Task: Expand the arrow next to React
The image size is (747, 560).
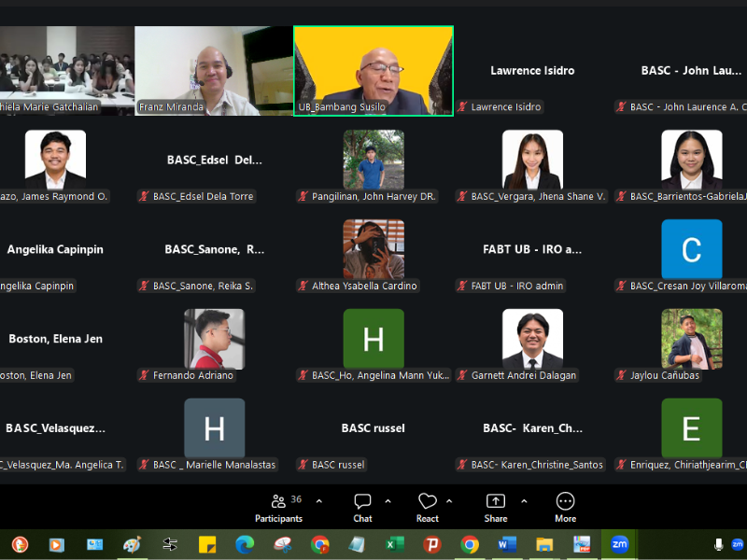Action: (449, 501)
